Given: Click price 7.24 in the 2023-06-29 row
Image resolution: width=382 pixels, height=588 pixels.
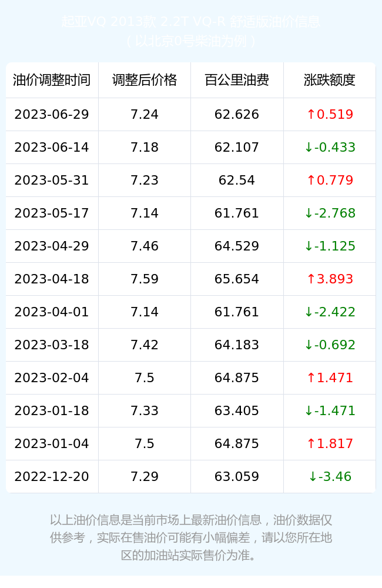Looking at the screenshot, I should point(145,115).
